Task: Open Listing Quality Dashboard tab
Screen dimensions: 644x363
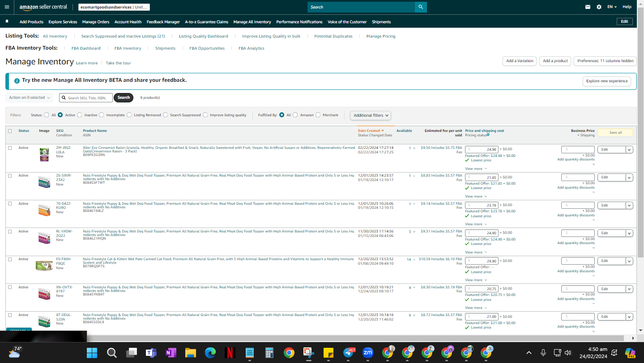Action: coord(204,36)
